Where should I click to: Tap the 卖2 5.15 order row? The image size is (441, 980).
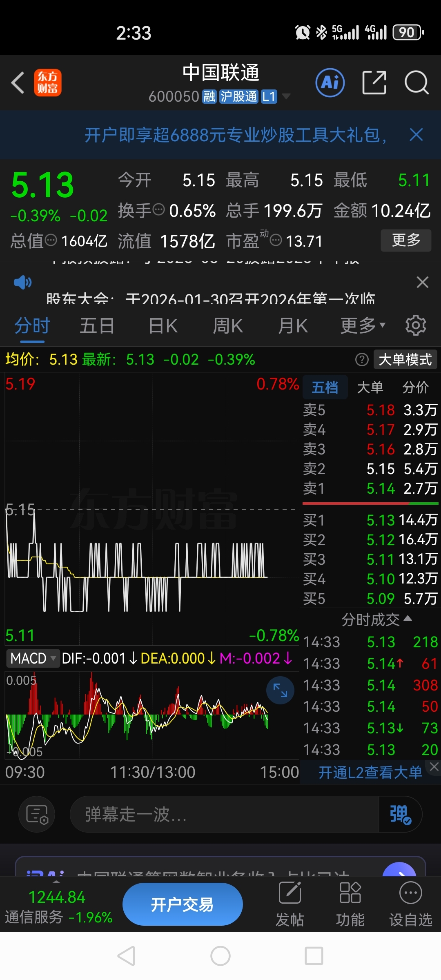[370, 469]
